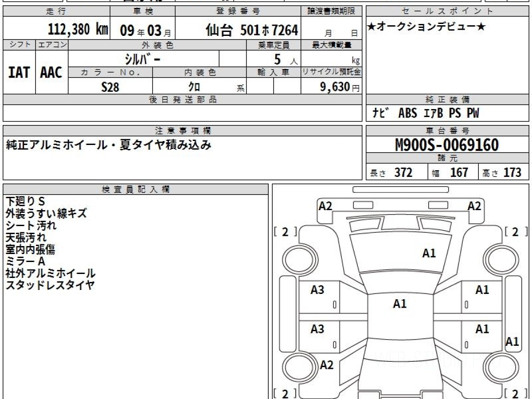Select the A1 mark on the hood panel

(x=429, y=253)
